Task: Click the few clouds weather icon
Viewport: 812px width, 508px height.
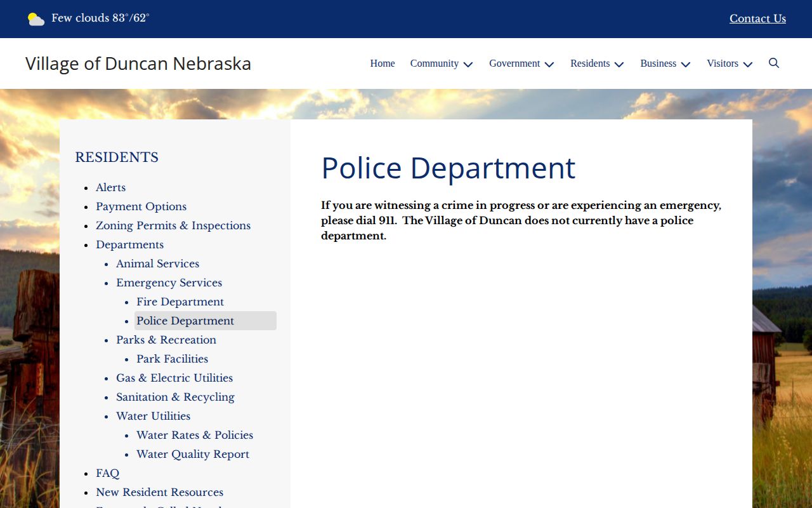Action: click(x=36, y=19)
